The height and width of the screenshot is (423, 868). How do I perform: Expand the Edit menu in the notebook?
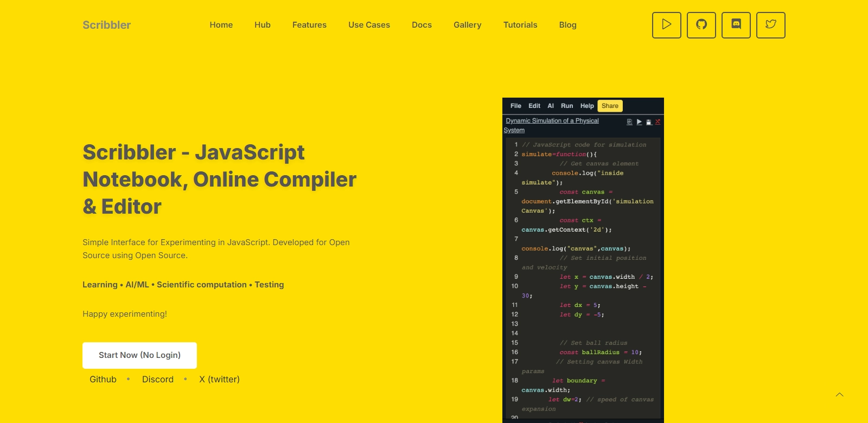click(534, 106)
